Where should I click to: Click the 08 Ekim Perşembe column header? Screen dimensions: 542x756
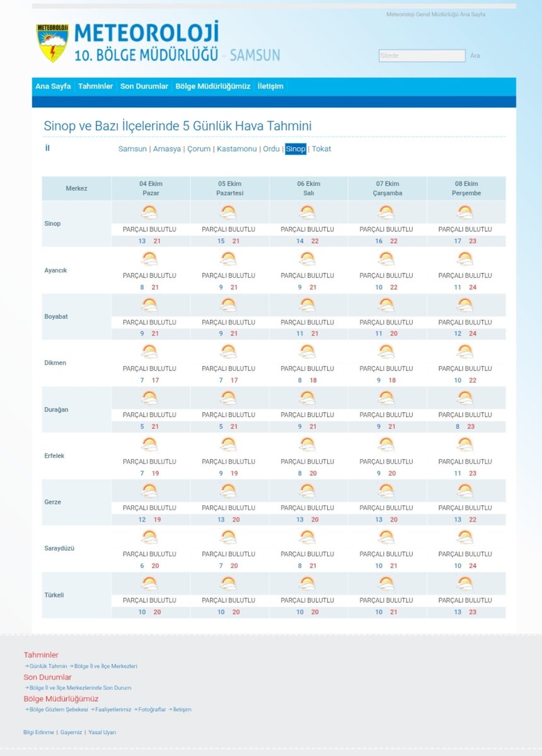tap(466, 188)
